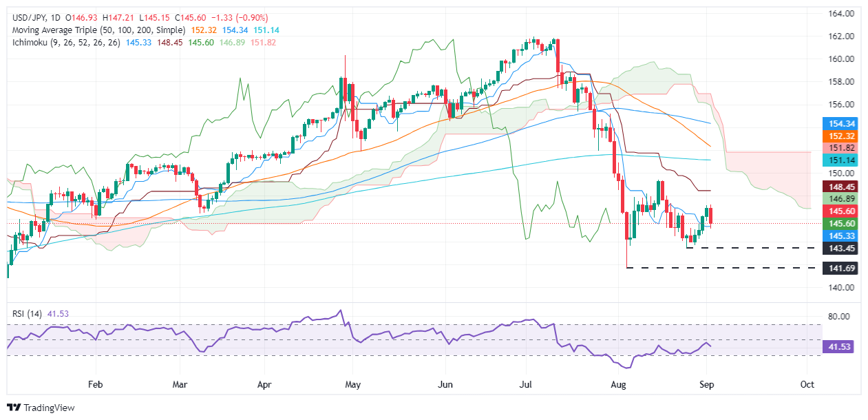The height and width of the screenshot is (420, 868).
Task: Click the May label on time axis
Action: [x=352, y=384]
